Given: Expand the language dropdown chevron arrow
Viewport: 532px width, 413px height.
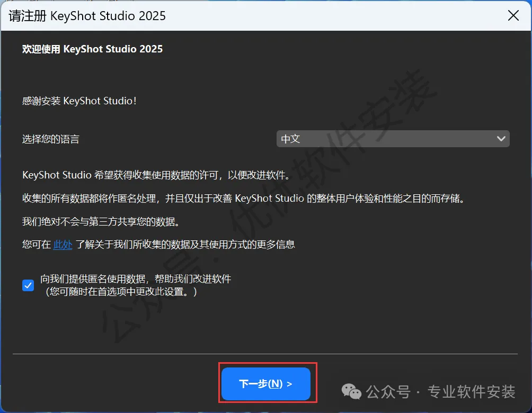Looking at the screenshot, I should point(501,139).
